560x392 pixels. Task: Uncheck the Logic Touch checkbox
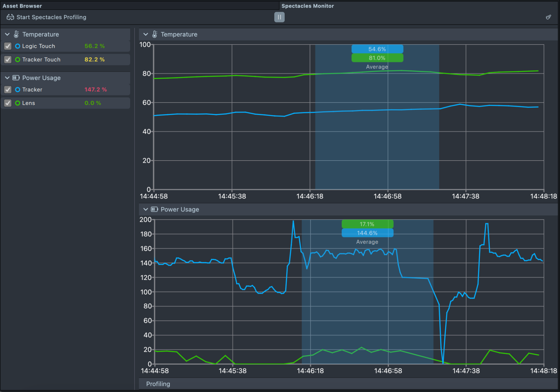(x=8, y=46)
